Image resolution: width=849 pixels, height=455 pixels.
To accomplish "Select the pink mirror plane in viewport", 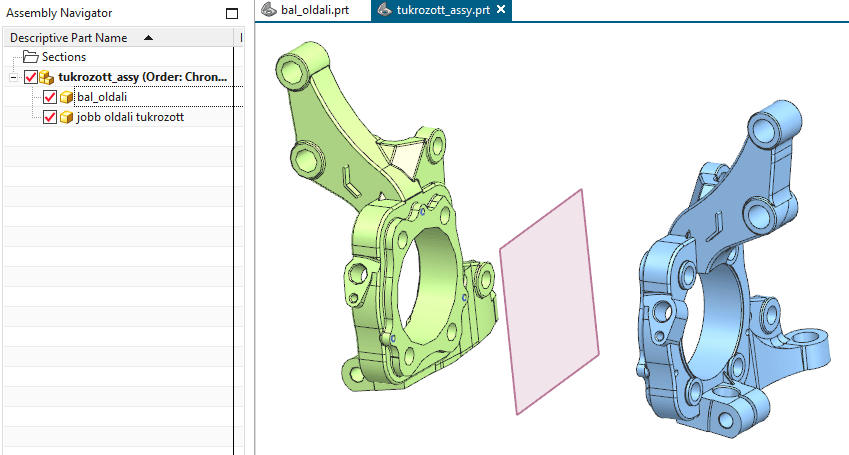I will pos(549,302).
